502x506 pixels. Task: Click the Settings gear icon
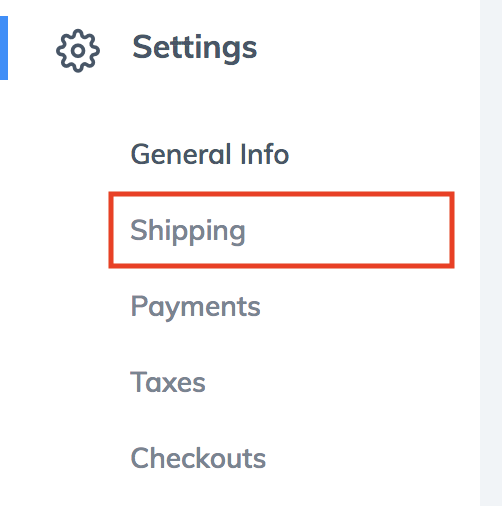78,51
